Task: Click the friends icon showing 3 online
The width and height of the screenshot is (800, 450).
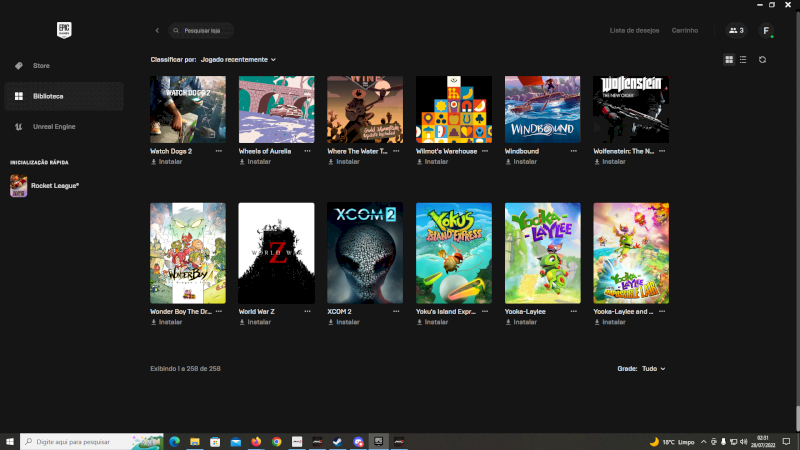Action: [x=736, y=31]
